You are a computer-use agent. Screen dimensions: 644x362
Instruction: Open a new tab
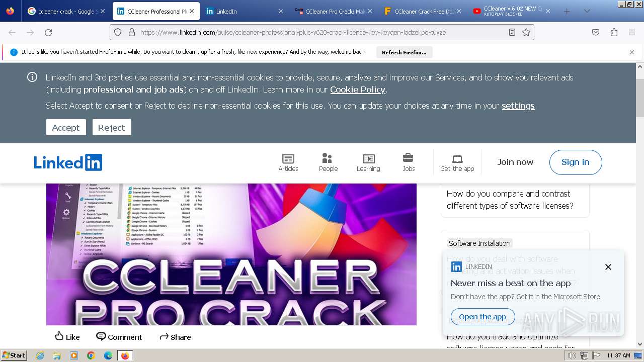(x=567, y=11)
